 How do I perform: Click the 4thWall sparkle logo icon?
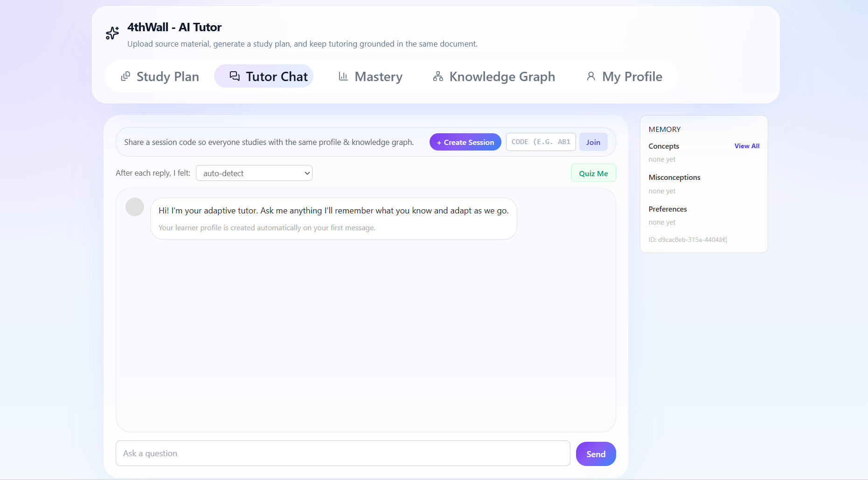pos(112,33)
